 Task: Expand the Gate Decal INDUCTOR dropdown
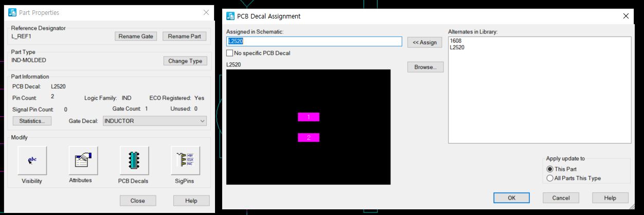click(x=155, y=121)
